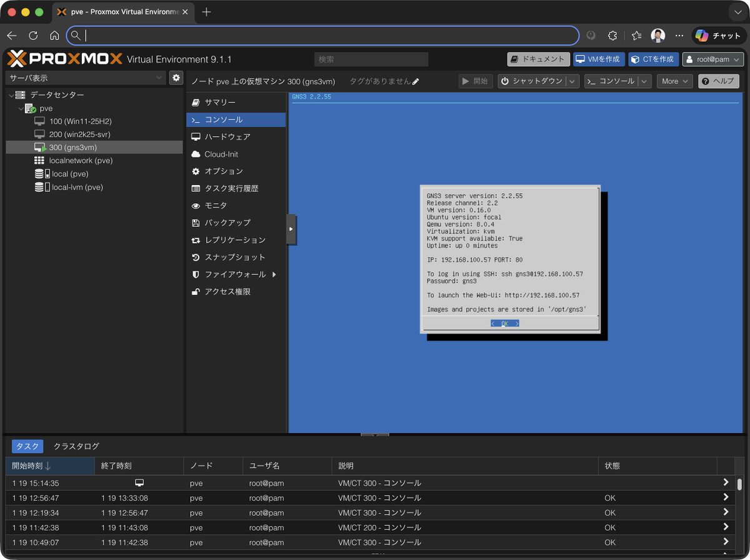
Task: Select VM 300 (gns3vm) in tree
Action: click(94, 147)
